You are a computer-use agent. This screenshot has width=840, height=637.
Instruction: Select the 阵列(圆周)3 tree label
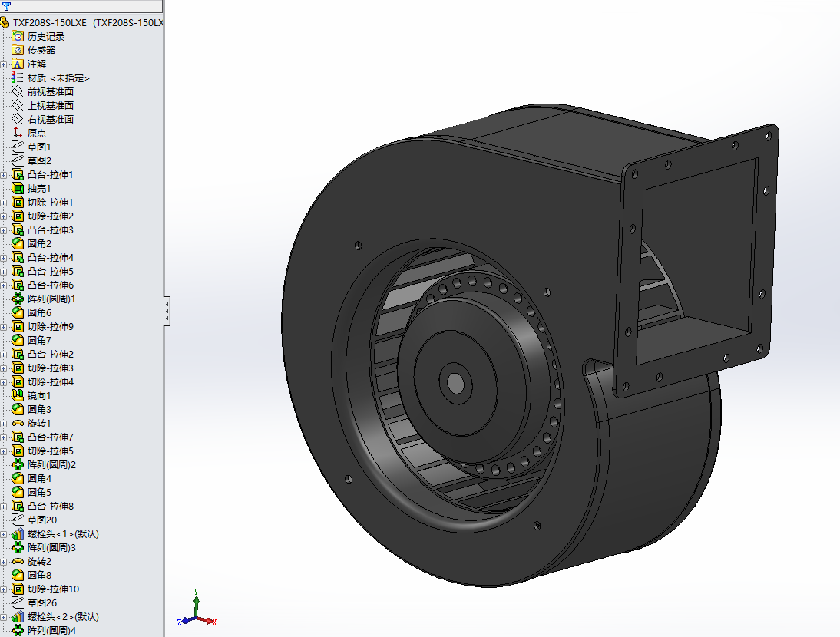click(x=51, y=548)
